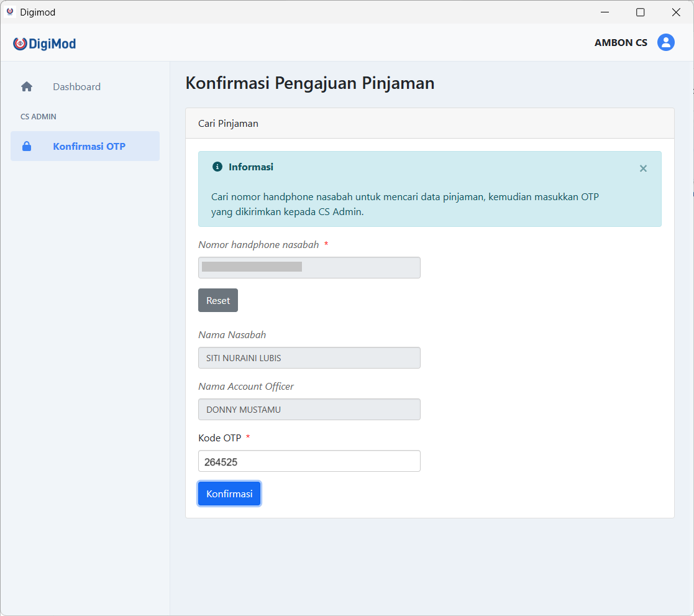Click the Nama Nasabah field
The width and height of the screenshot is (694, 616).
point(309,358)
